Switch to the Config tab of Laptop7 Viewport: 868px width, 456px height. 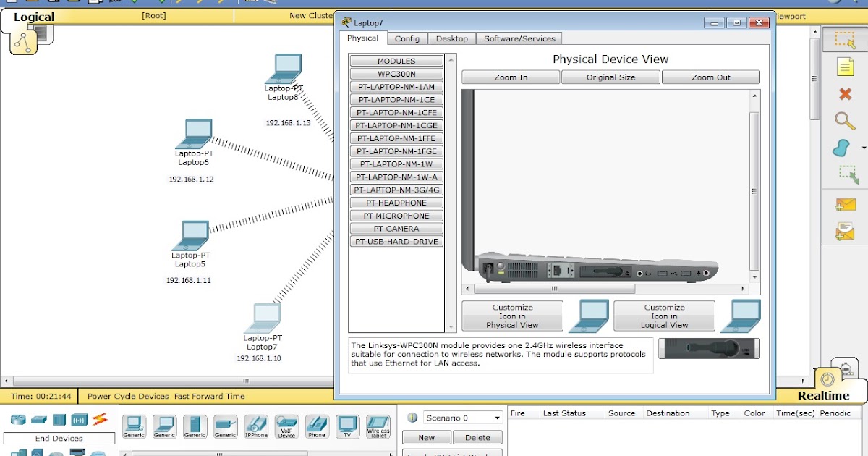pyautogui.click(x=407, y=38)
